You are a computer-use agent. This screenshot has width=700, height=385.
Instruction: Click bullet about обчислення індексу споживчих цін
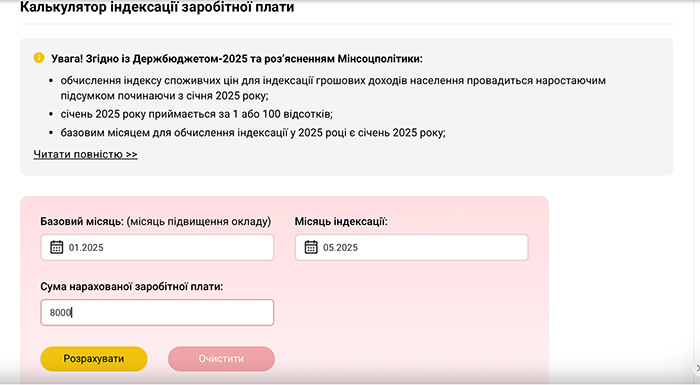333,88
